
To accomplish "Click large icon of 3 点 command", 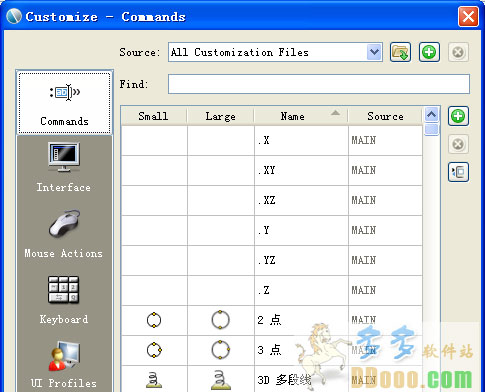I will pyautogui.click(x=220, y=350).
